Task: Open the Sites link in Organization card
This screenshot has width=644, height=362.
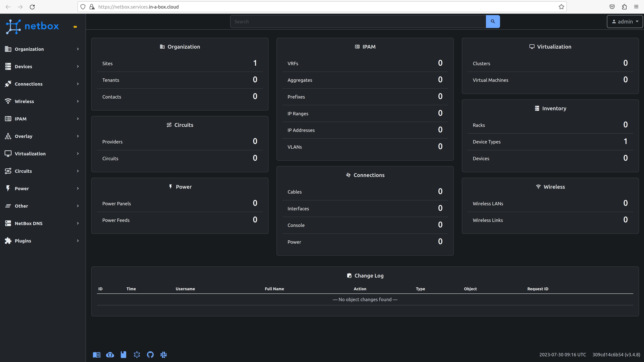Action: (x=108, y=64)
